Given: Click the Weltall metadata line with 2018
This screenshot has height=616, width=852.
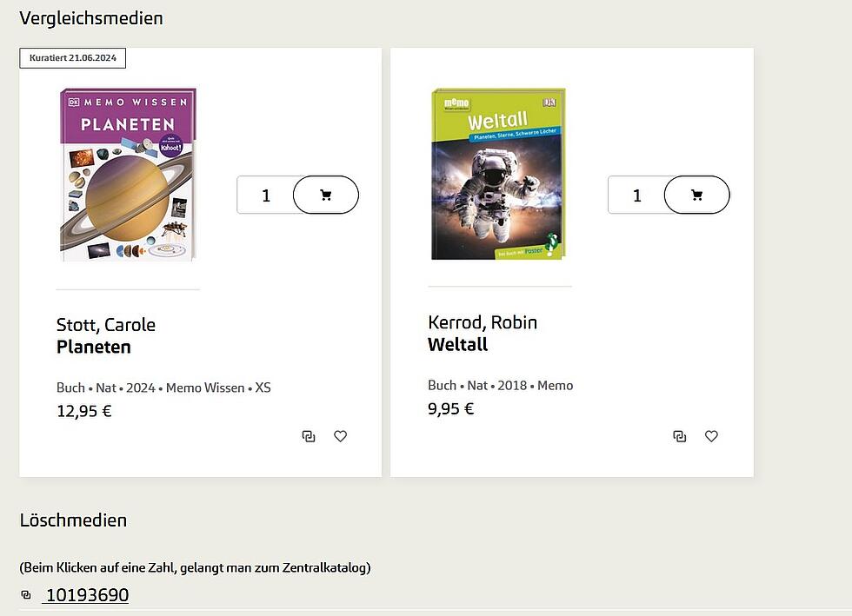Looking at the screenshot, I should (x=500, y=385).
